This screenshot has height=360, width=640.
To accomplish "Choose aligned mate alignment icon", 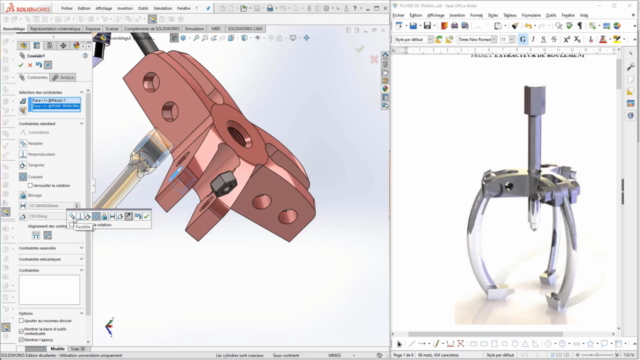I will coord(36,235).
